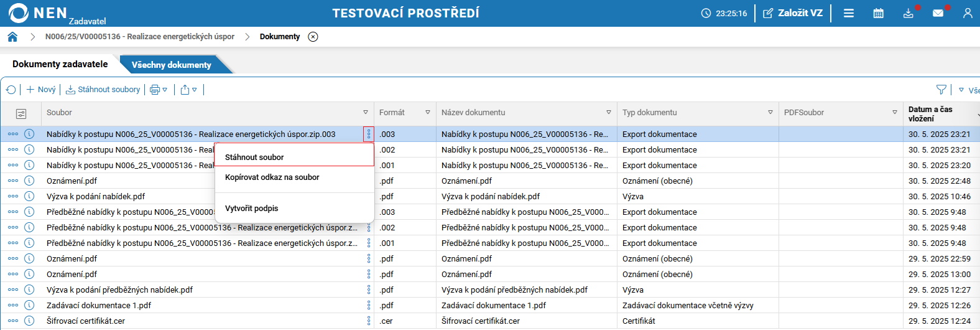The height and width of the screenshot is (330, 980).
Task: Click the 'Založit VZ' button
Action: point(793,13)
